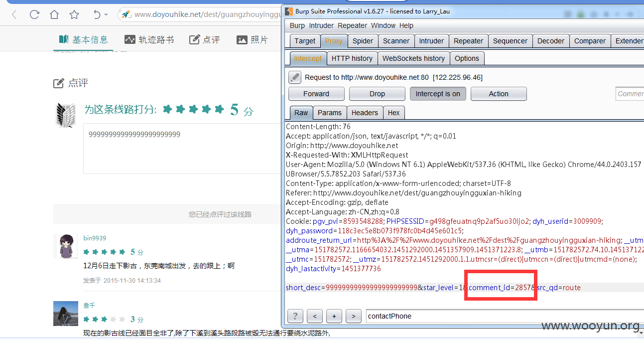This screenshot has height=340, width=644.
Task: Click the question mark help button
Action: click(x=295, y=316)
